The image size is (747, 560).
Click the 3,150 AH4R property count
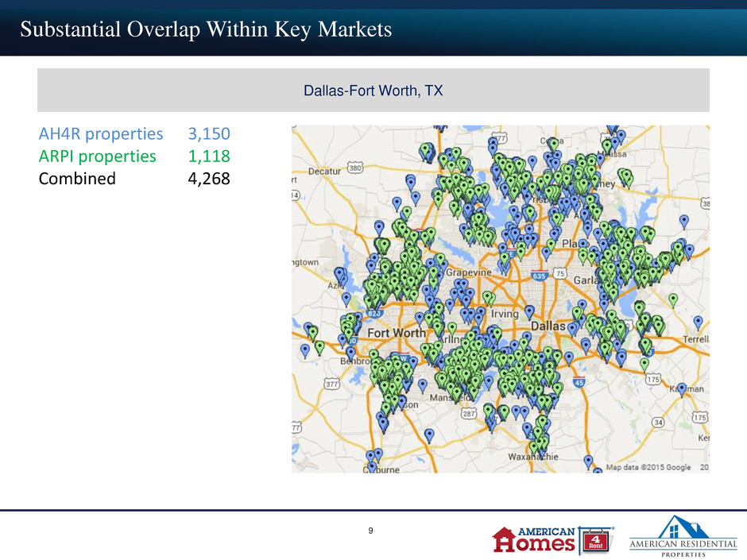point(209,133)
